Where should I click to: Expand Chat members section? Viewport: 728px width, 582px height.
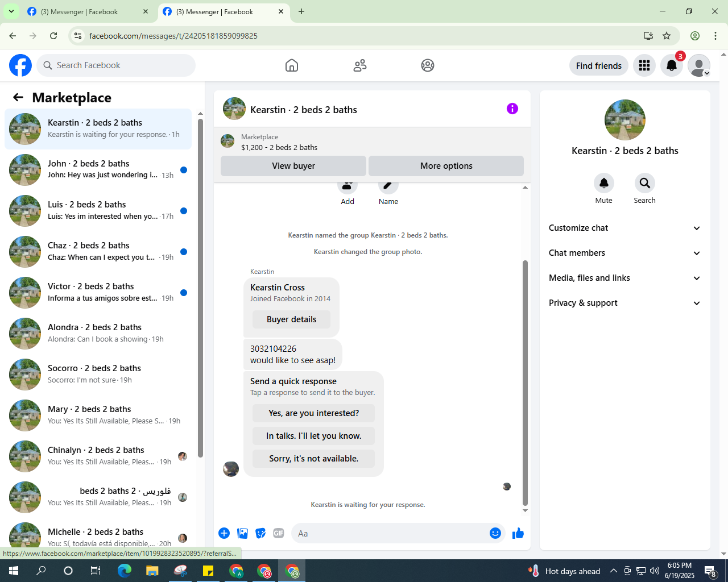[x=624, y=253]
